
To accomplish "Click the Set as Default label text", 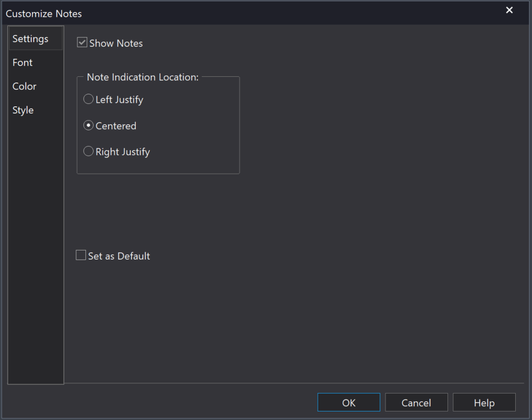I will [119, 256].
